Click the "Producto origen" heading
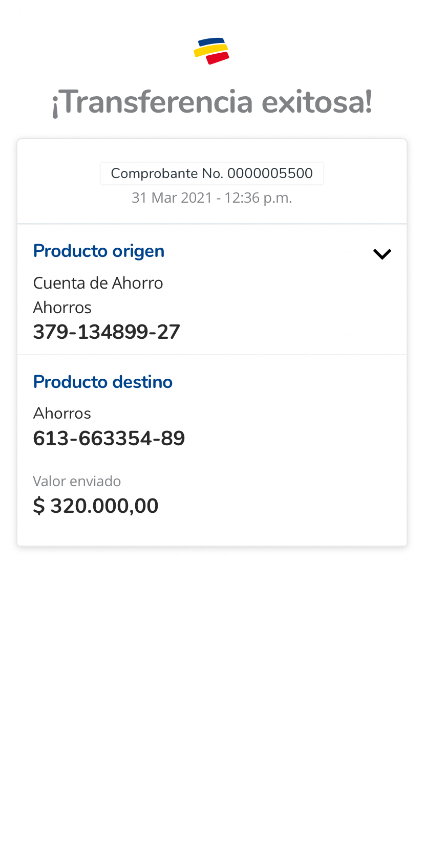This screenshot has width=424, height=868. tap(99, 251)
